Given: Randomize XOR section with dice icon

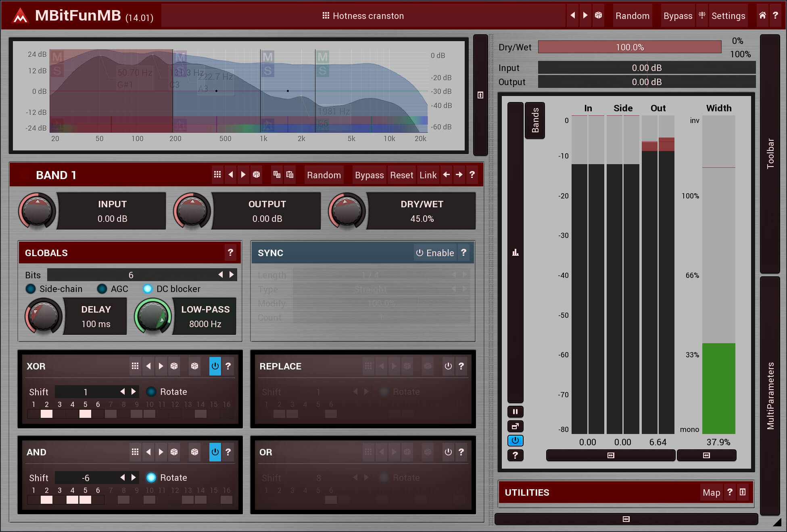Looking at the screenshot, I should click(195, 366).
